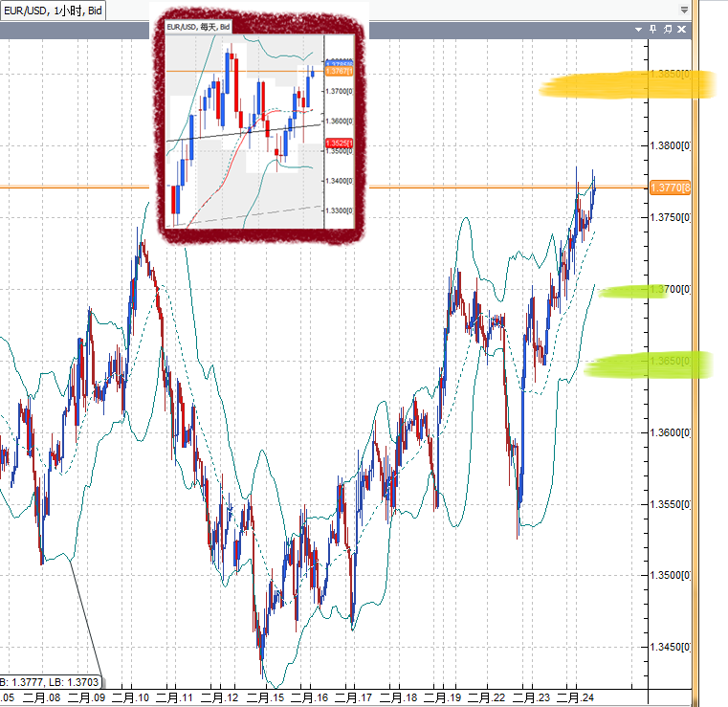The height and width of the screenshot is (707, 728).
Task: Close the chart panel with the X icon
Action: (x=681, y=30)
